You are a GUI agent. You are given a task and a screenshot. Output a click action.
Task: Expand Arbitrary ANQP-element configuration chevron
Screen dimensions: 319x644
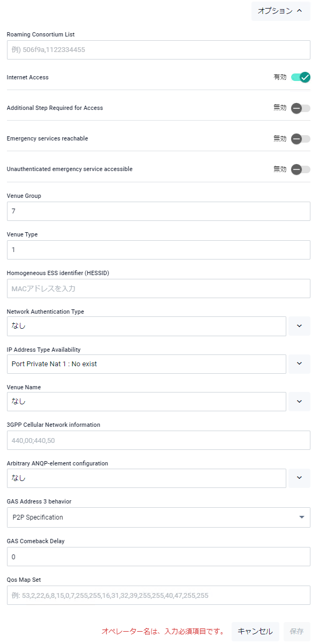coord(299,478)
